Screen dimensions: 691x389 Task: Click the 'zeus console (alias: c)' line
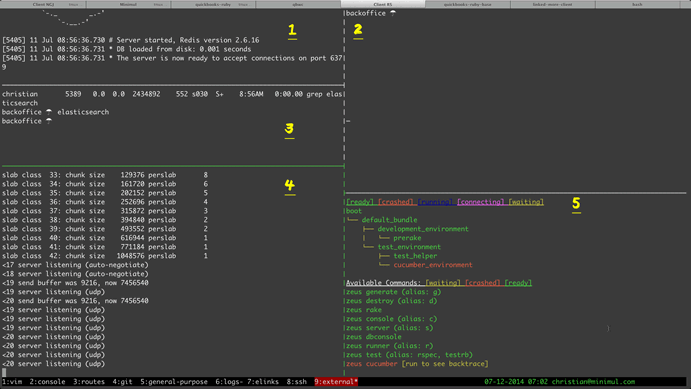[x=391, y=319]
